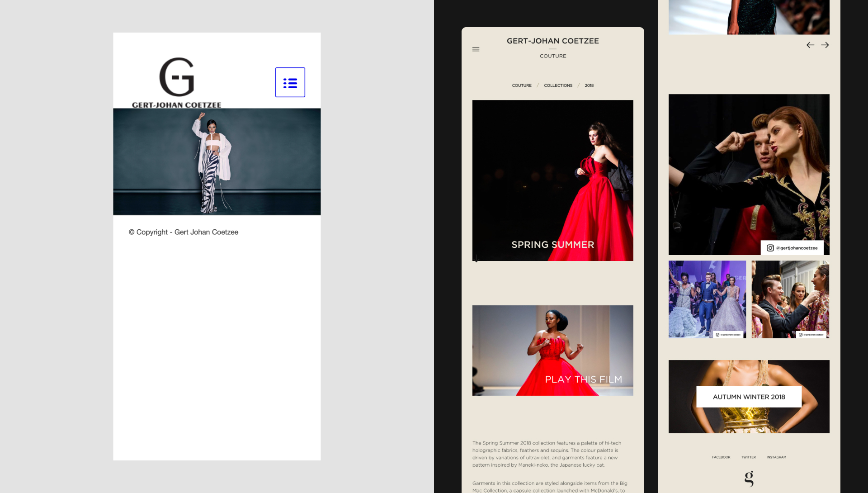Open the blue list menu button
The height and width of the screenshot is (493, 868).
click(290, 82)
